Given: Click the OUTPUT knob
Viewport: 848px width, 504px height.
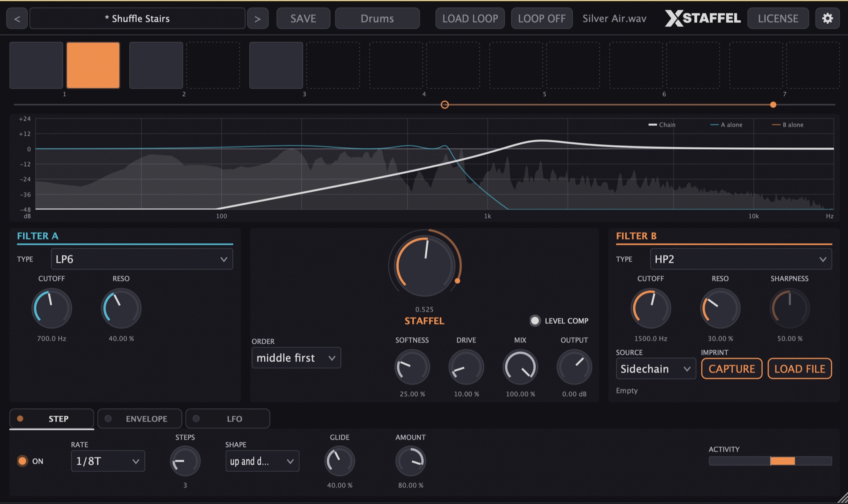Looking at the screenshot, I should coord(574,367).
